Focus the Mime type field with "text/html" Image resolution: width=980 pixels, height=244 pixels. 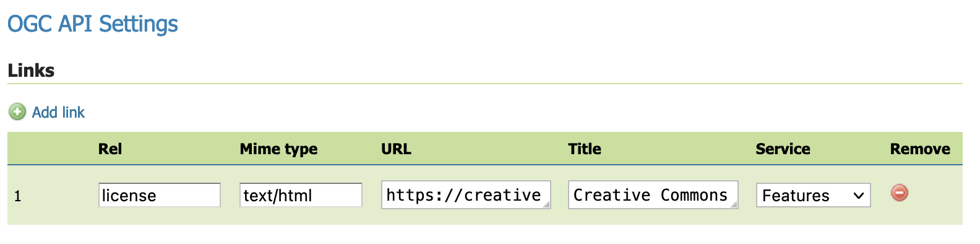301,195
